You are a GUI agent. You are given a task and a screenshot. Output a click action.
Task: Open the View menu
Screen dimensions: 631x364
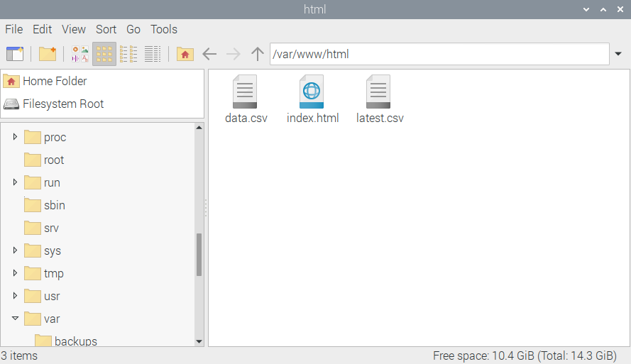[x=74, y=29]
